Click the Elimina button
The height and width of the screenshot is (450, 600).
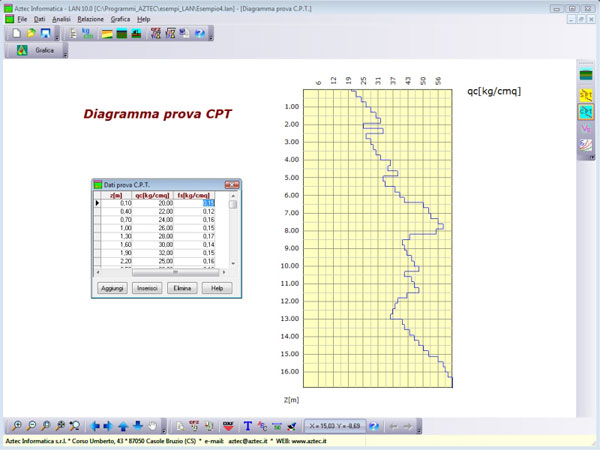[182, 288]
